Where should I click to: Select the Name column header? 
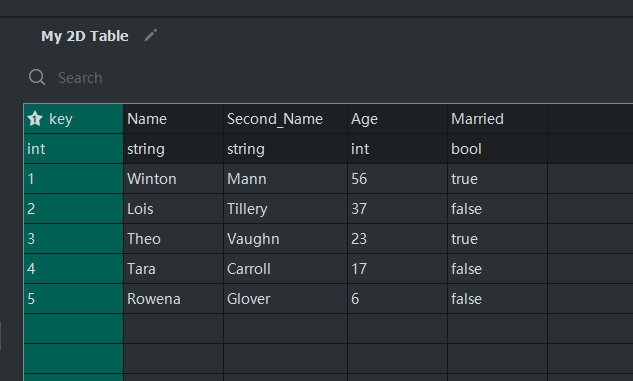(173, 119)
